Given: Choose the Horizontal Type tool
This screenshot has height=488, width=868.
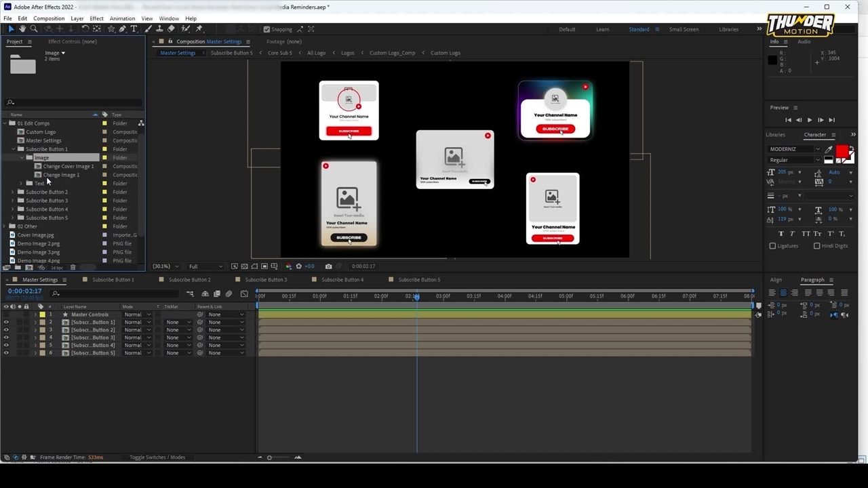Looking at the screenshot, I should (134, 29).
